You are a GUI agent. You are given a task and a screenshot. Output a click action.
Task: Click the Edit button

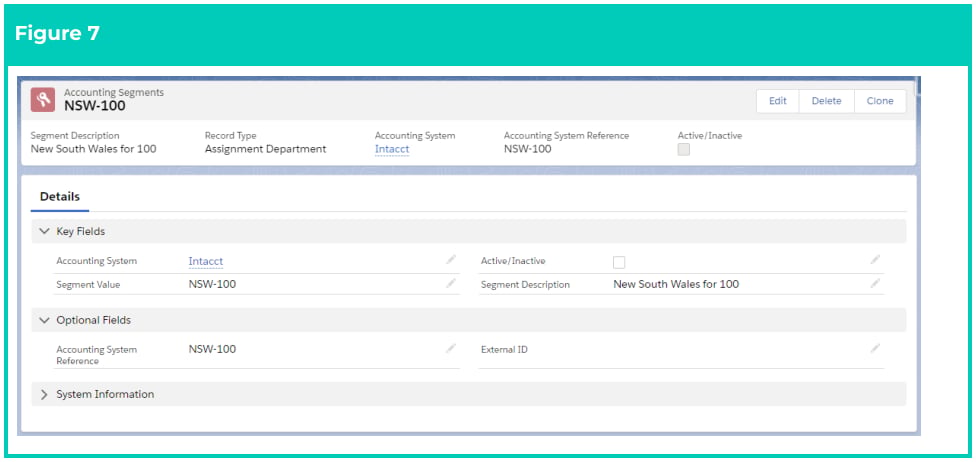click(x=777, y=101)
